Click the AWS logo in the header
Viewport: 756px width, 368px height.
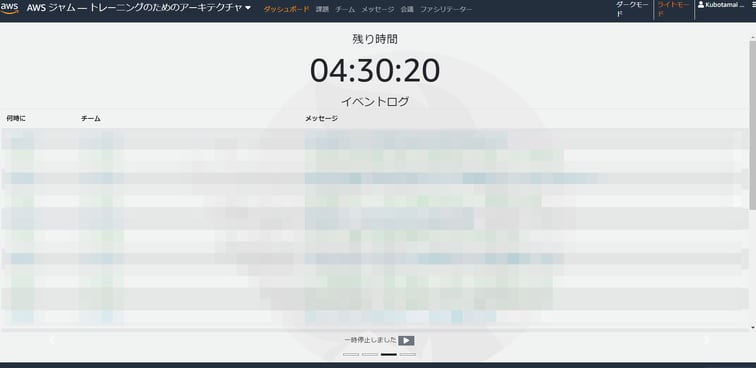pos(10,8)
